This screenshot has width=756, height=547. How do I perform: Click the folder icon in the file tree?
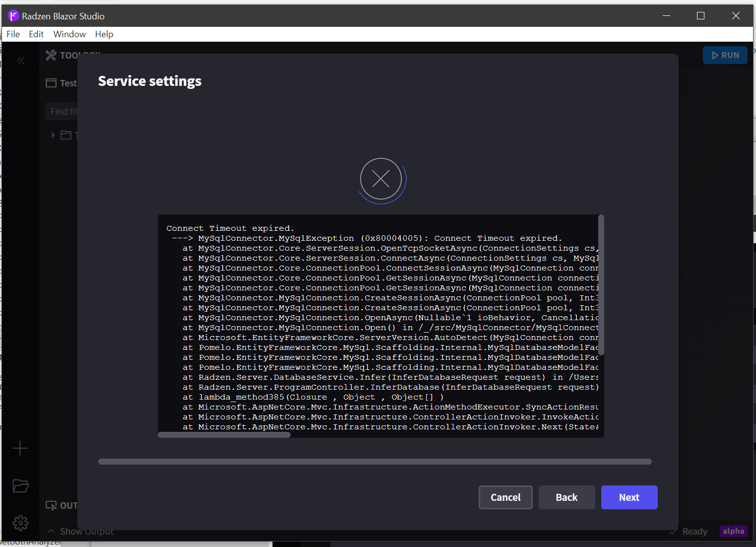pos(65,135)
